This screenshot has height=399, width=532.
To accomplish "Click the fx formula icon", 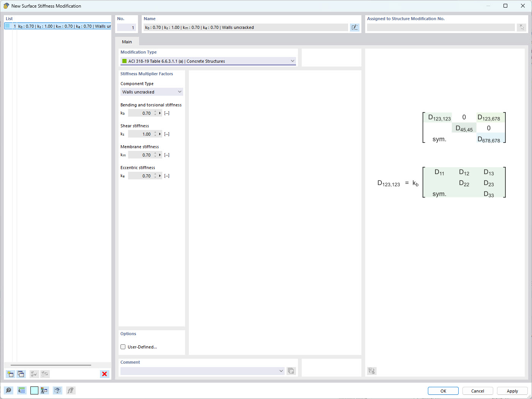I will (71, 390).
